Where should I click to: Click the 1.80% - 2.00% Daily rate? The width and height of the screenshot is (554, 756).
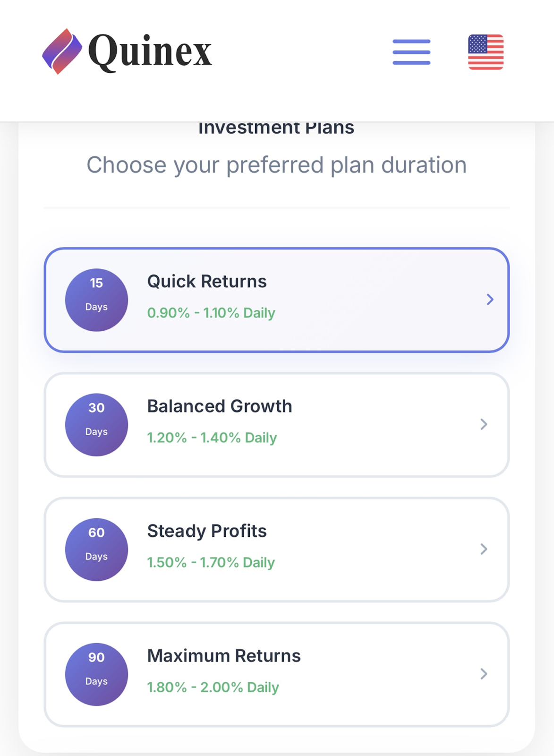(213, 687)
